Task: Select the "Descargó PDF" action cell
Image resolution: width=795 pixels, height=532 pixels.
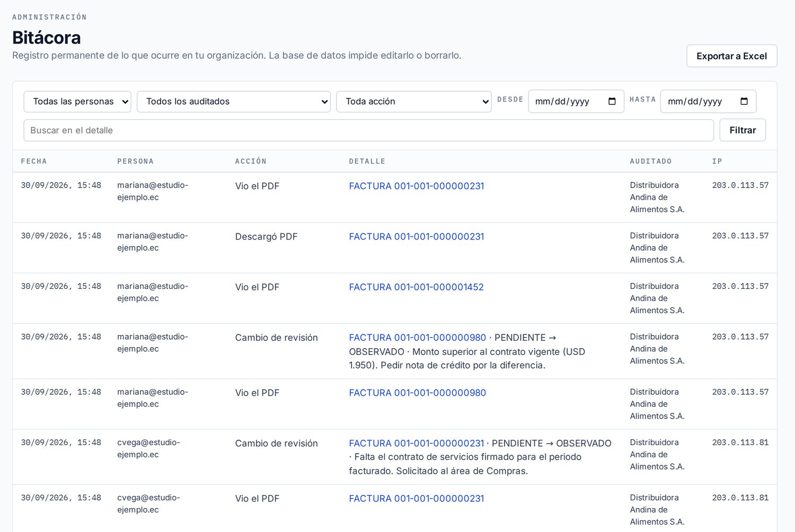Action: (267, 237)
